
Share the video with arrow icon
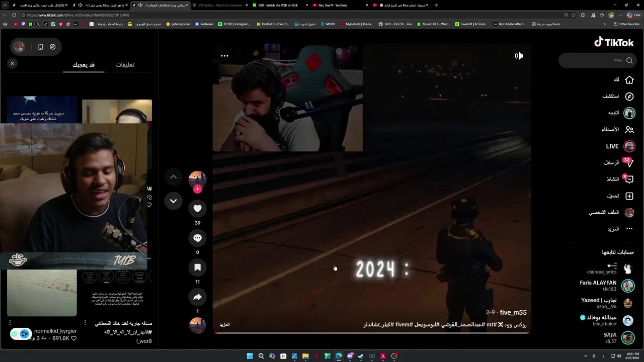point(197,297)
